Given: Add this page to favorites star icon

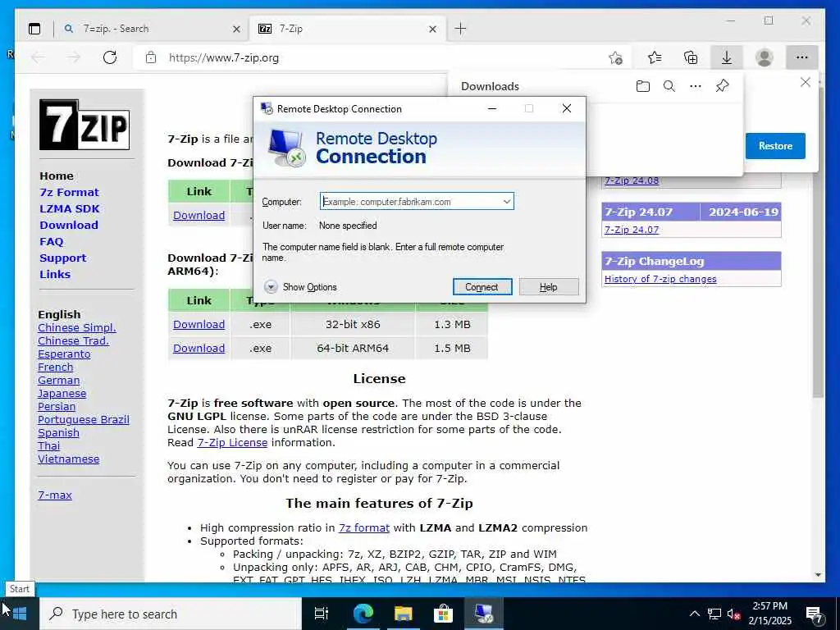Looking at the screenshot, I should pyautogui.click(x=615, y=57).
